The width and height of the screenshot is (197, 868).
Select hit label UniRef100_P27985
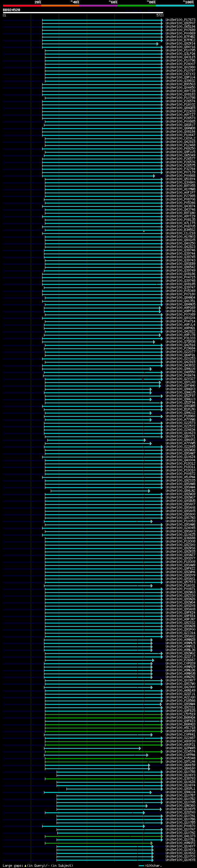[x=180, y=196]
